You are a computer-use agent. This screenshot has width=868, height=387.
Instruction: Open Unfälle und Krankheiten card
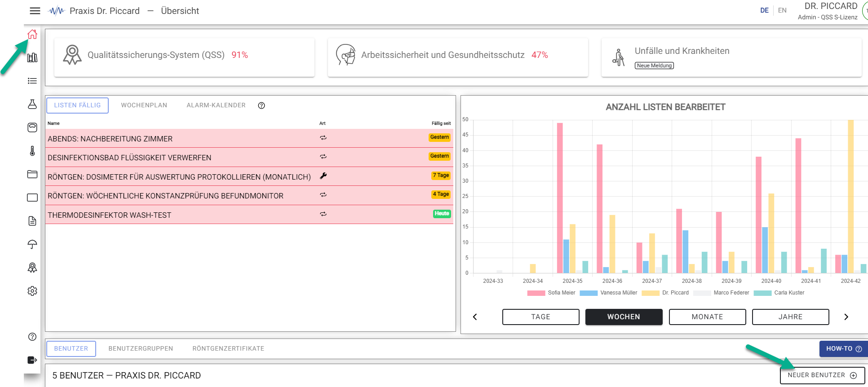731,57
